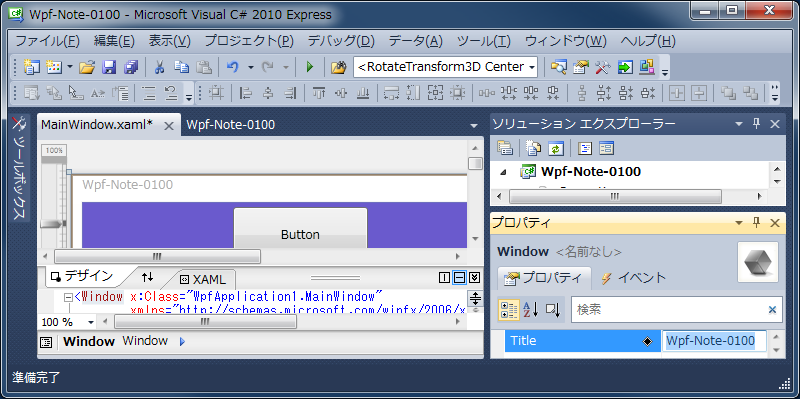The width and height of the screenshot is (800, 399).
Task: Click Show All Files in Solution Explorer
Action: click(x=533, y=148)
